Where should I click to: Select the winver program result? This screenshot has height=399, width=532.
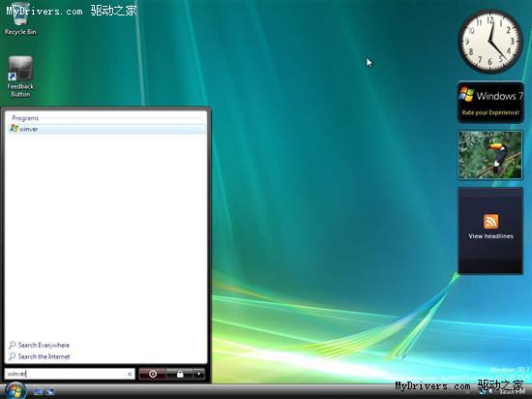106,129
